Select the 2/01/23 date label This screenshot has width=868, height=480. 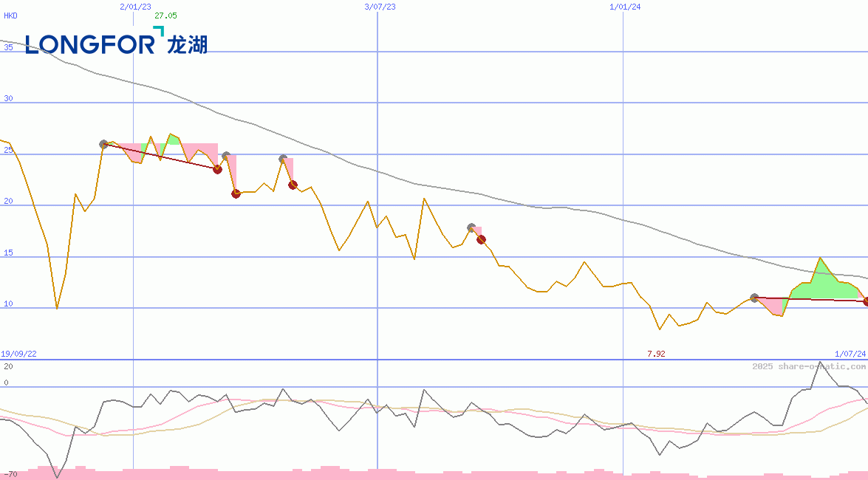coord(135,7)
